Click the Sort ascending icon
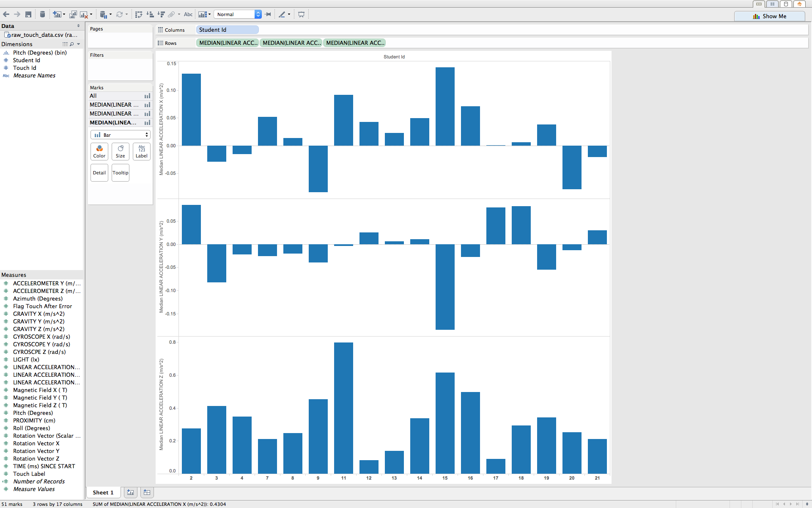The width and height of the screenshot is (812, 508). [x=150, y=14]
